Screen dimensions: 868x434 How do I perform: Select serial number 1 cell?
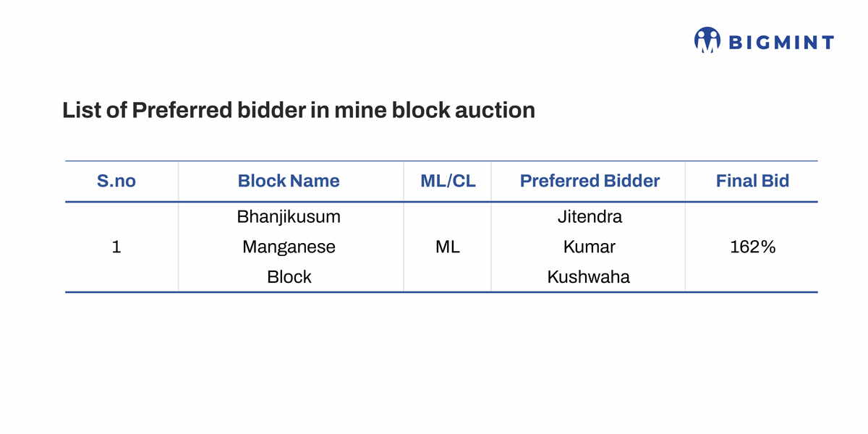pos(116,247)
